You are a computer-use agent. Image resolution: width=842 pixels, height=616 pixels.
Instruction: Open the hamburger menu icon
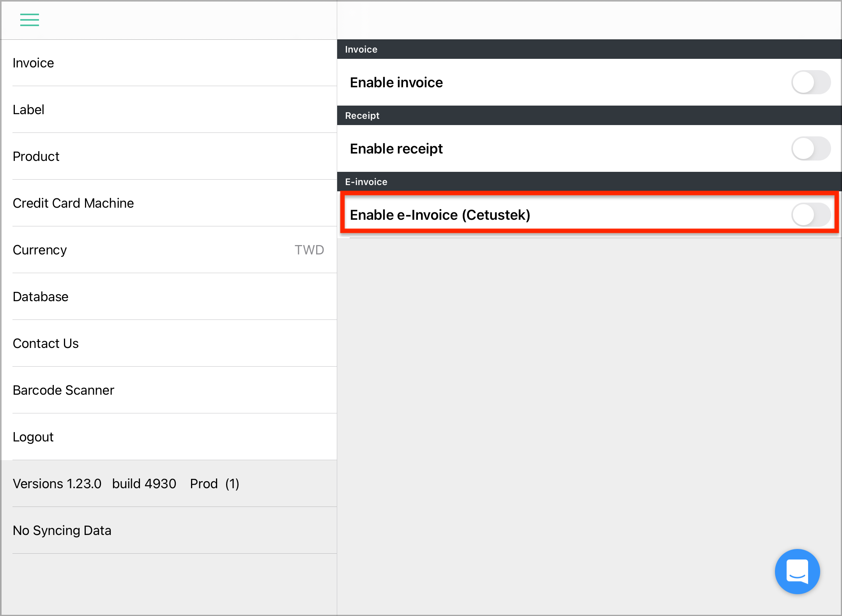click(x=30, y=20)
